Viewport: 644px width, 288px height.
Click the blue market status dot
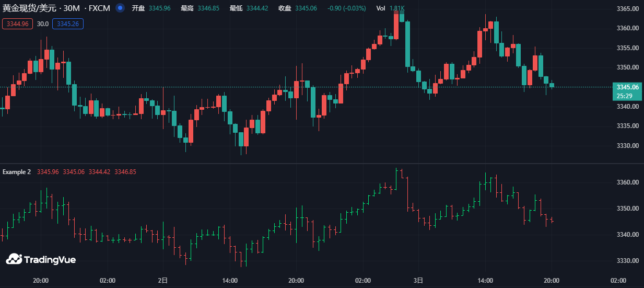pyautogui.click(x=120, y=8)
